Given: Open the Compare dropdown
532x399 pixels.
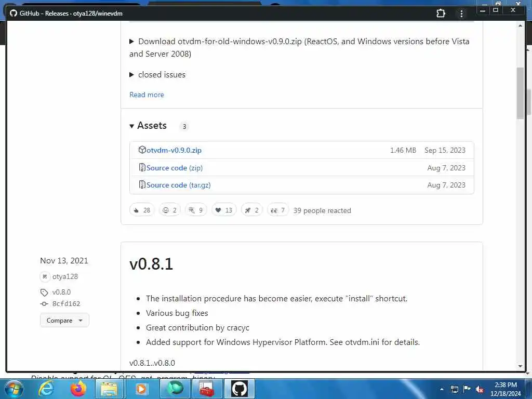Looking at the screenshot, I should click(64, 320).
